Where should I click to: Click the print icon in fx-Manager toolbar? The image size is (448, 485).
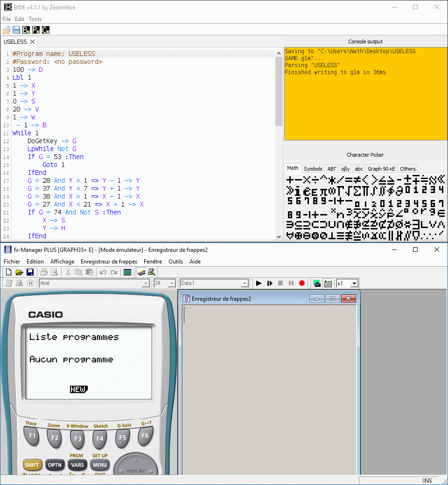tap(44, 272)
